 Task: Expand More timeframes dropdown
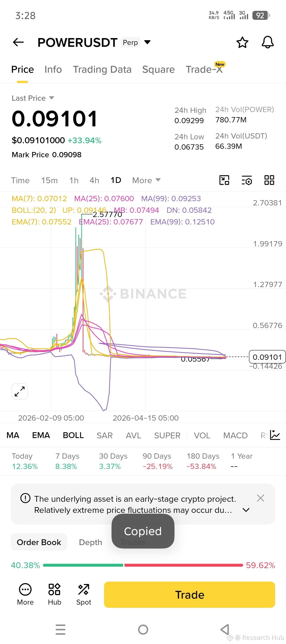(146, 180)
